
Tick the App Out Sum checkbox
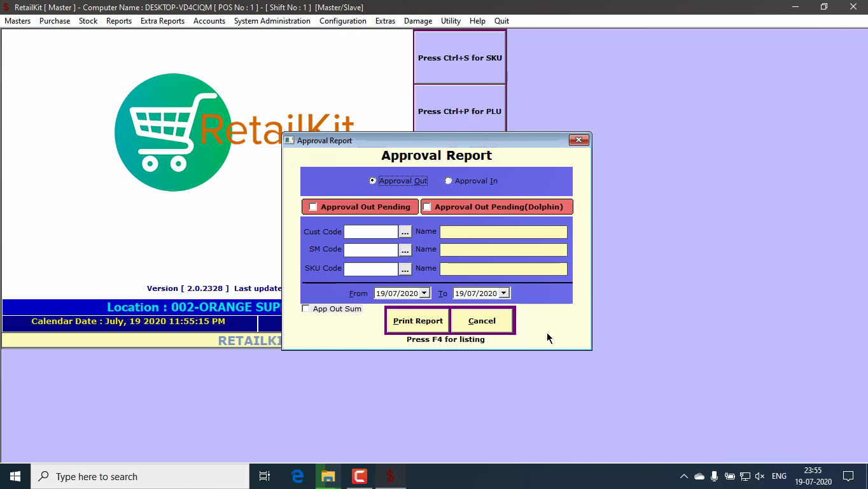[306, 309]
